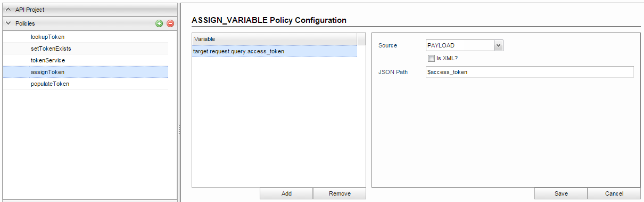
Task: Enable the Is XML? checkbox
Action: [x=431, y=58]
